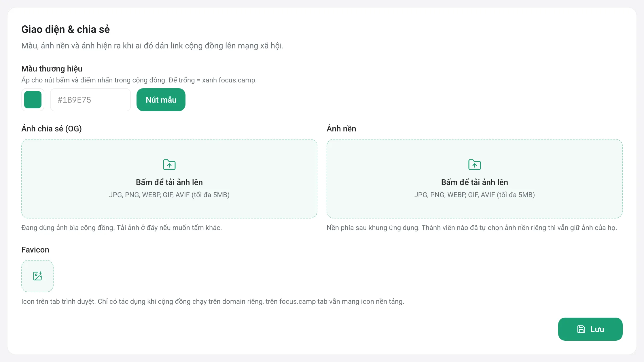Click the upload folder icon in Ảnh chia sẻ (OG)
644x362 pixels.
(x=169, y=165)
